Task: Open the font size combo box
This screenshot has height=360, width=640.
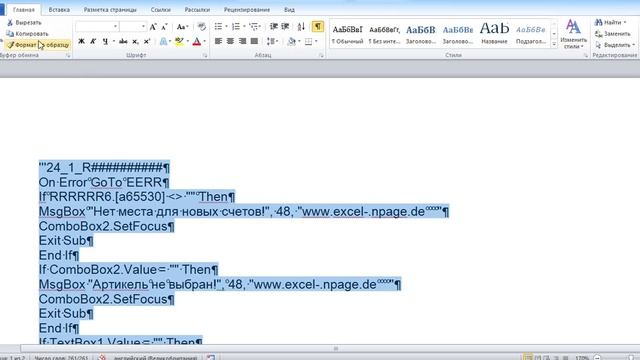Action: (x=133, y=27)
